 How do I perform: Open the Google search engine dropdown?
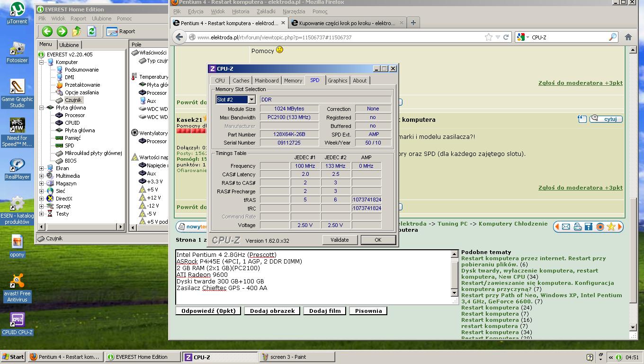coord(522,37)
